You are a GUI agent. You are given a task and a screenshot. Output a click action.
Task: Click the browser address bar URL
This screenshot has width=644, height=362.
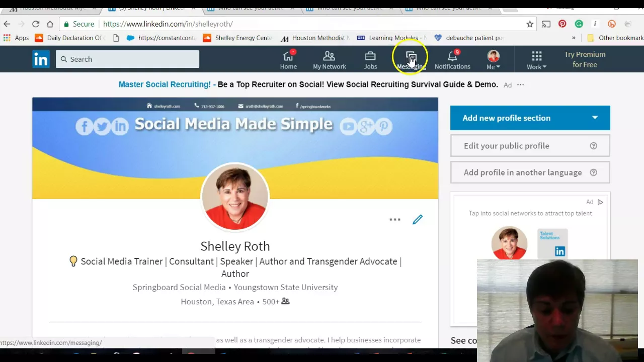tap(168, 24)
